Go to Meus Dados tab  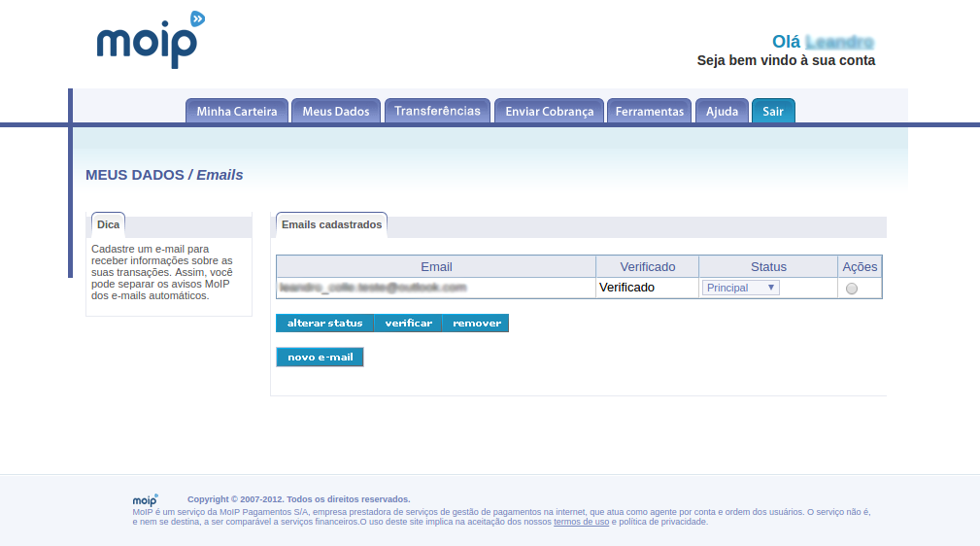coord(336,111)
